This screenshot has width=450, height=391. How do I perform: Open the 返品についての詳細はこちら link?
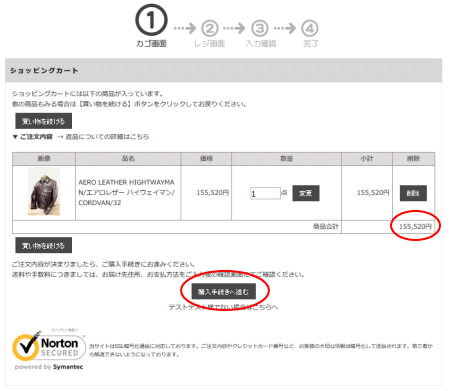[x=107, y=137]
